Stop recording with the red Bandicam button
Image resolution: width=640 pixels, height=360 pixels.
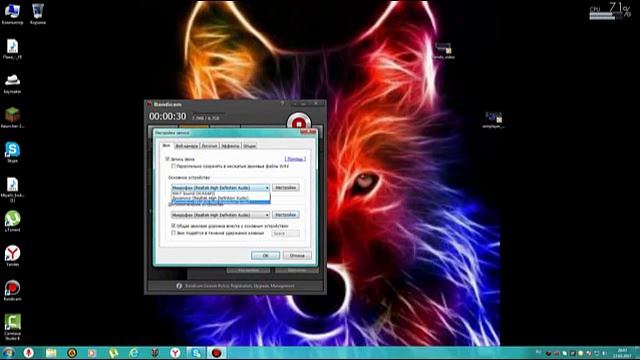tap(299, 123)
